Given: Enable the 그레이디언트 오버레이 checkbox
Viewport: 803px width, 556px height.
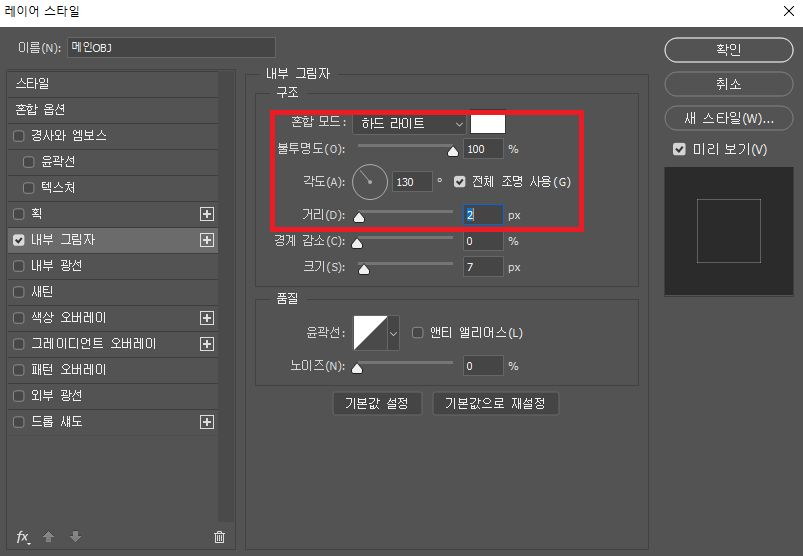Looking at the screenshot, I should [19, 344].
